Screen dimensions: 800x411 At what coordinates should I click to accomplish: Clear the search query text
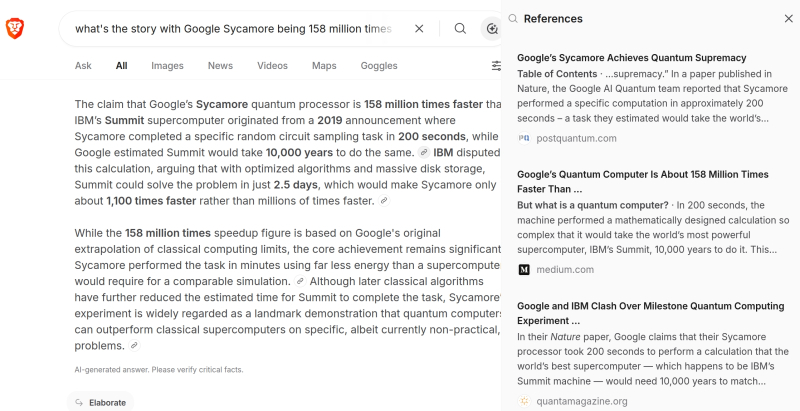(x=419, y=29)
